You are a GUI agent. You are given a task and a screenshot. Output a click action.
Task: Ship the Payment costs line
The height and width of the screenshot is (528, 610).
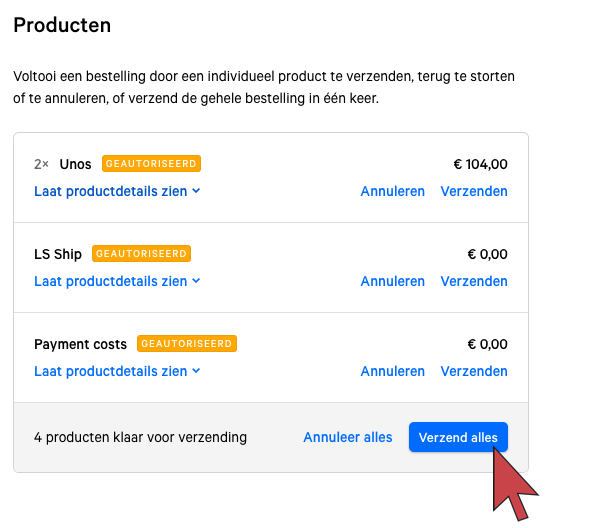(474, 371)
